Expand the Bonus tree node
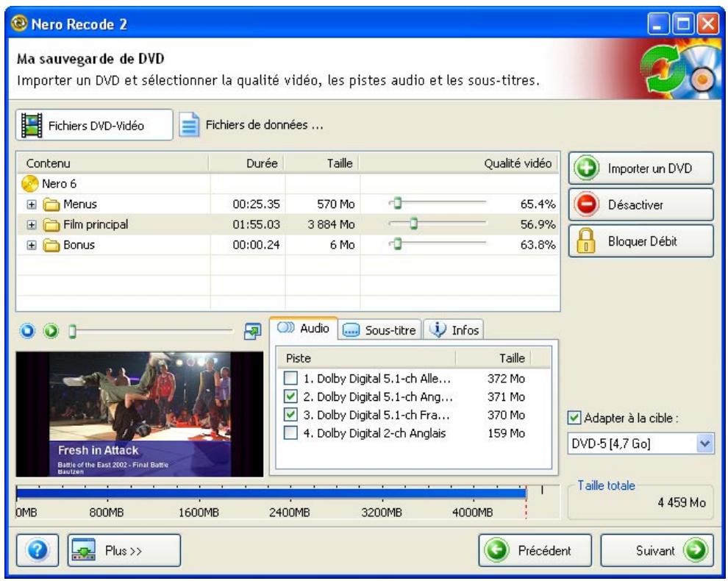 [x=31, y=245]
